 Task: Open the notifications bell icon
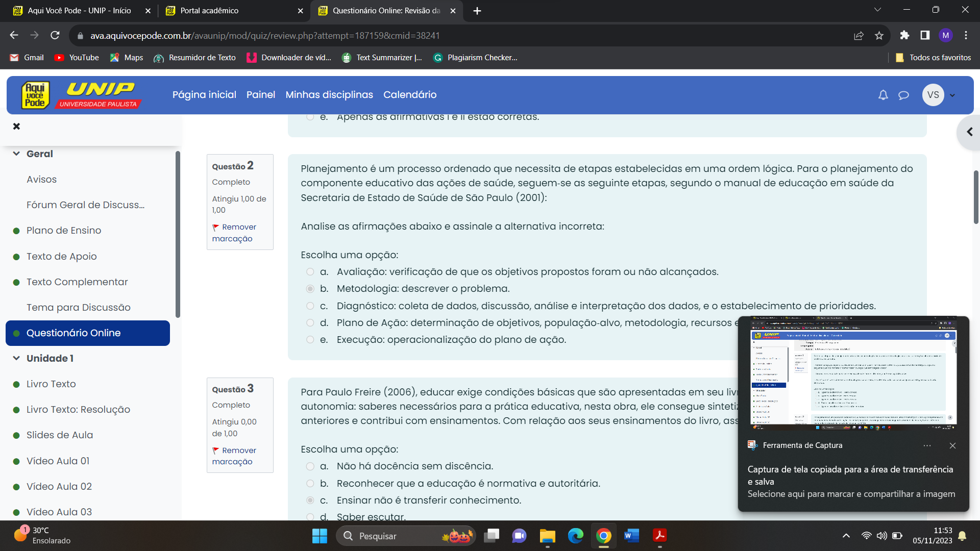(x=883, y=95)
